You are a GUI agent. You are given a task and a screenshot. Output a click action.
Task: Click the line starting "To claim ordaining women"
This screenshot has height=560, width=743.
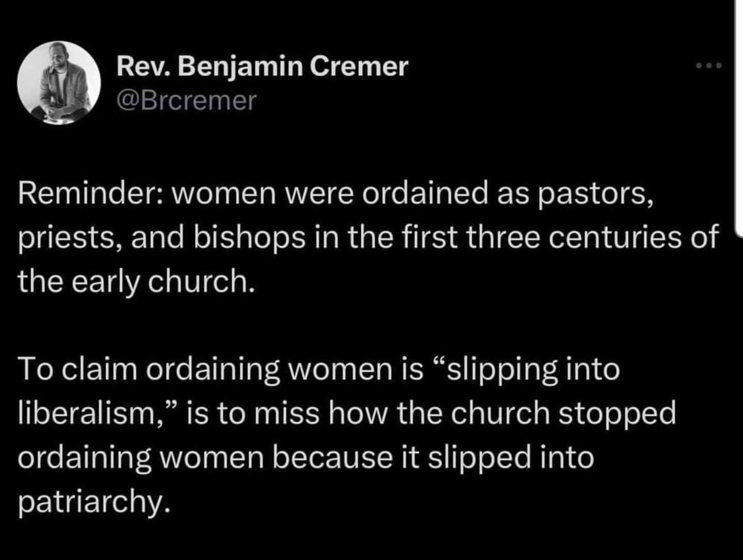(319, 370)
